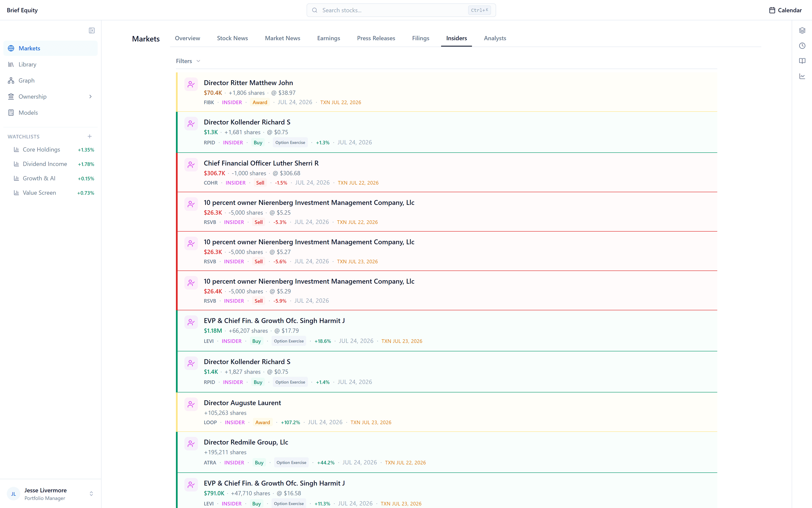Click the LOOP ticker label
This screenshot has width=812, height=508.
210,422
